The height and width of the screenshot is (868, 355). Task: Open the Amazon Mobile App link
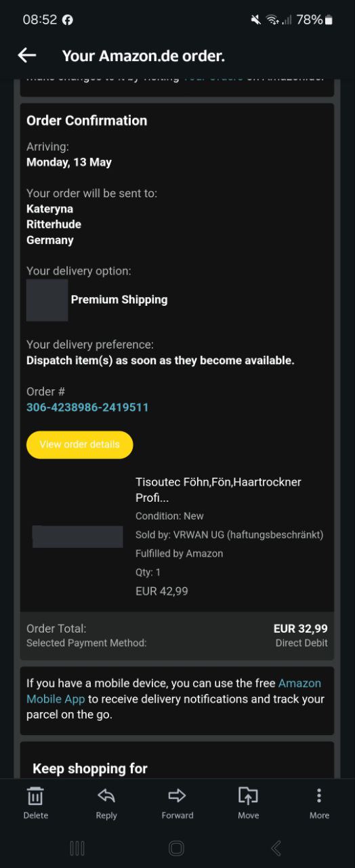[x=173, y=691]
